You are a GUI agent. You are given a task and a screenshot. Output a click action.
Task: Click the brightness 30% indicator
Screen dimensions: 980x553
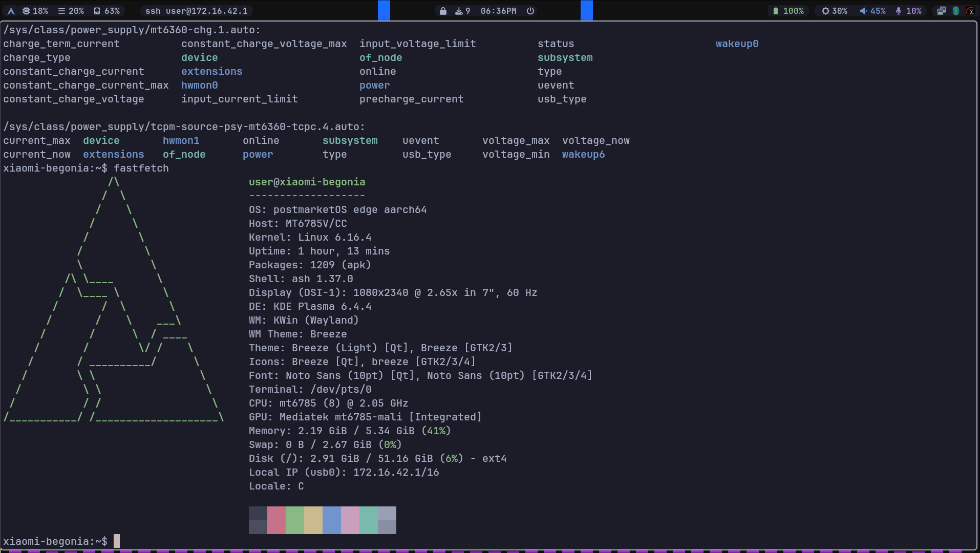point(834,11)
